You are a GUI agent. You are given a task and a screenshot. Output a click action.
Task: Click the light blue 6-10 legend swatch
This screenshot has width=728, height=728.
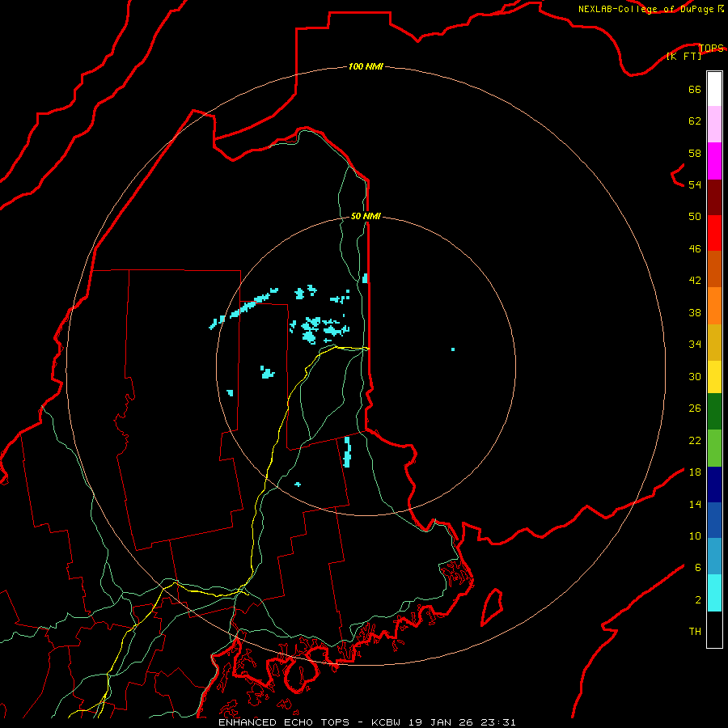point(714,557)
